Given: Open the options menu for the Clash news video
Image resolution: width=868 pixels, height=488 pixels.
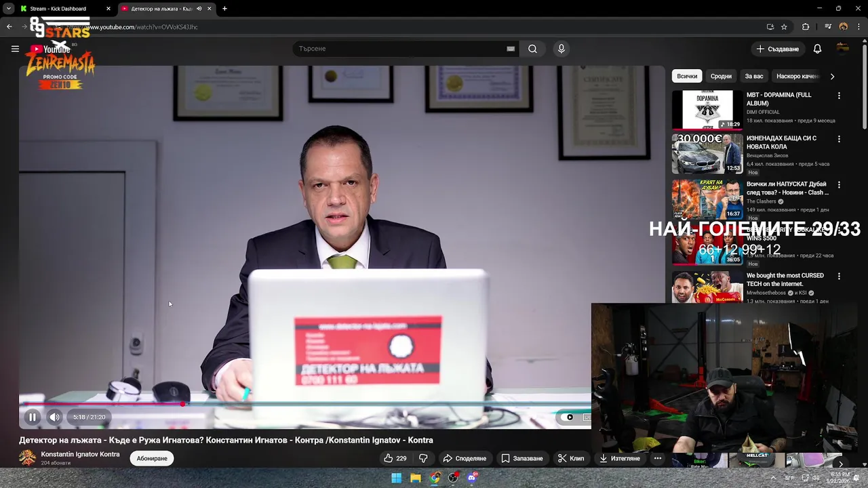Looking at the screenshot, I should tap(839, 184).
